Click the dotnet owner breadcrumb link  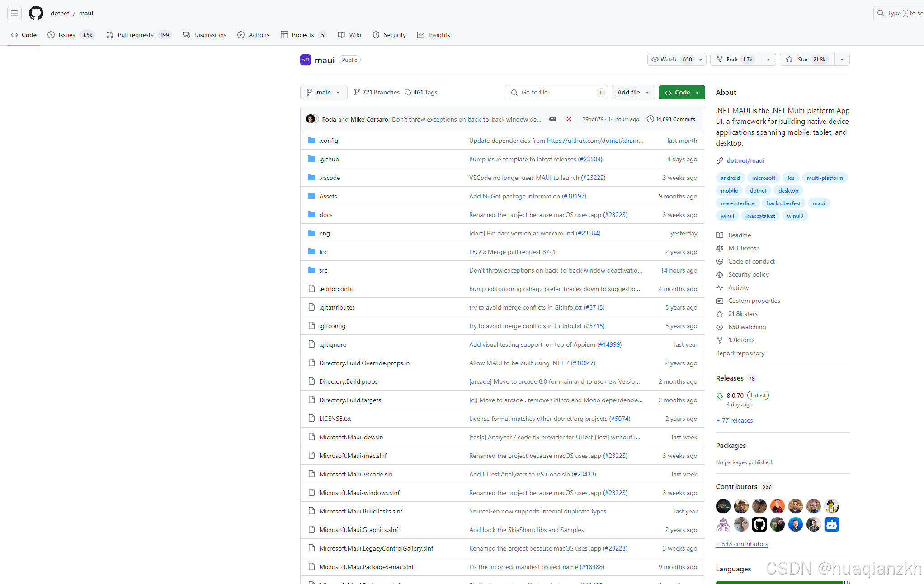point(60,13)
